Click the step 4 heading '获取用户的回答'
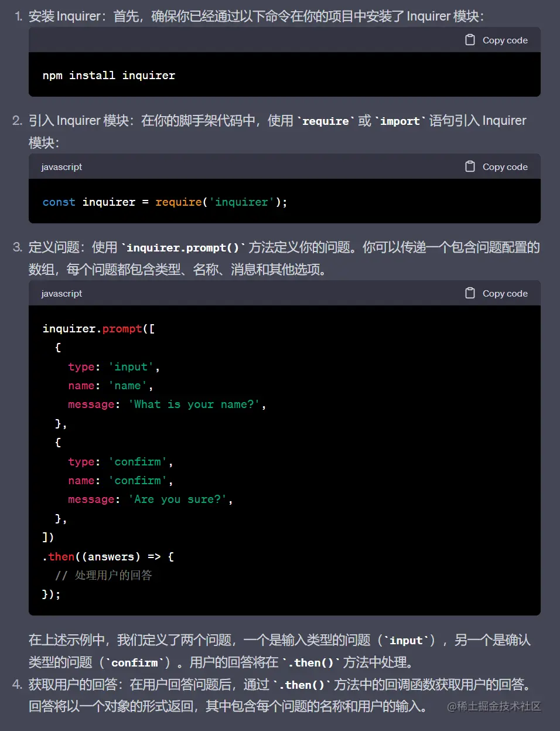This screenshot has width=560, height=731. (x=73, y=684)
